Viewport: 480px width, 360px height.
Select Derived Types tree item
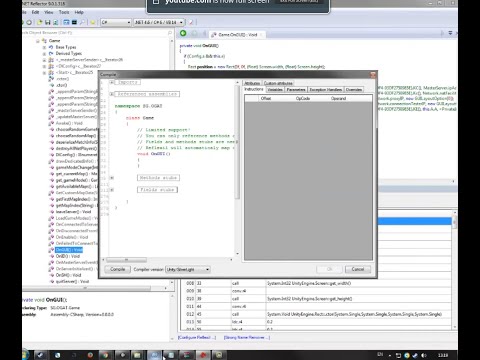tap(68, 53)
